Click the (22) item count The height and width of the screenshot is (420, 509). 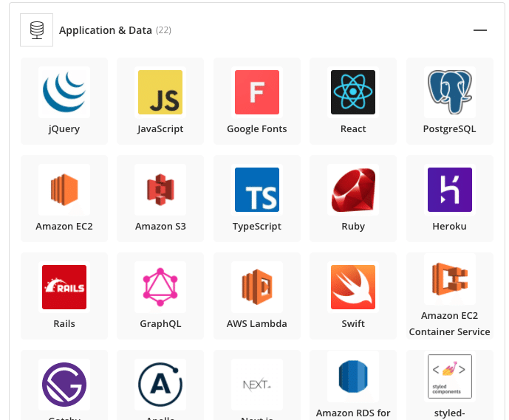pos(163,30)
